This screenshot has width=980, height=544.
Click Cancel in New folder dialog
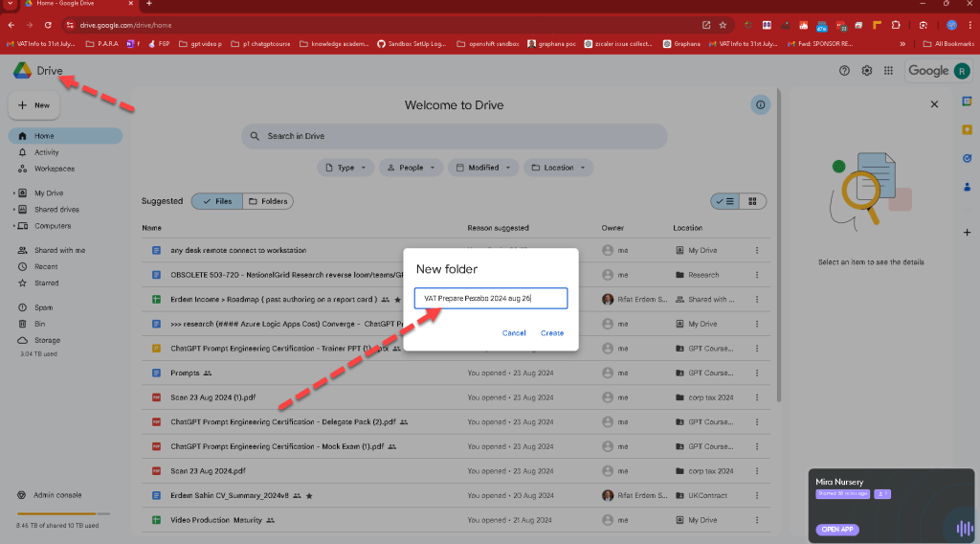click(514, 333)
